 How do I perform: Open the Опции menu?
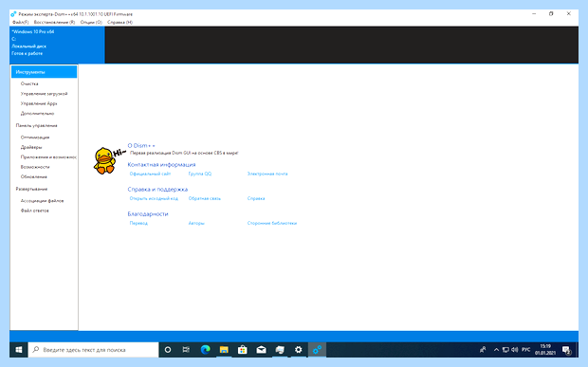[x=91, y=22]
